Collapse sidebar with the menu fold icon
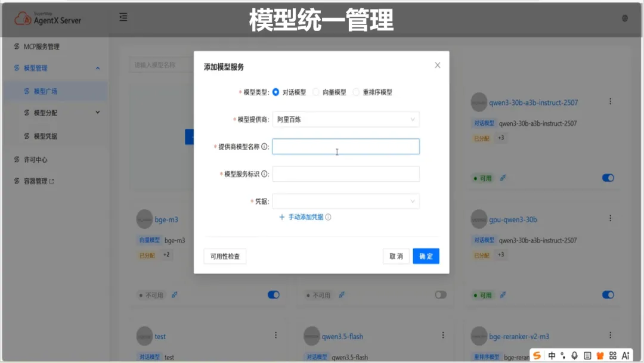 123,17
